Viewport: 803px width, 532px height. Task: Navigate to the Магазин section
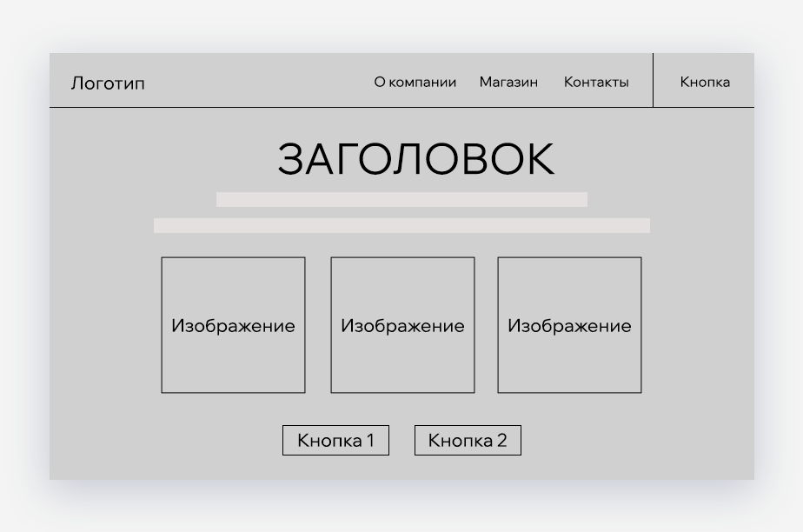tap(508, 82)
